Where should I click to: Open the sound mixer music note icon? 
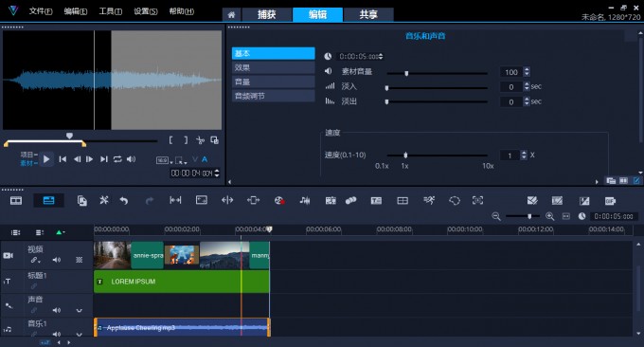click(x=305, y=201)
